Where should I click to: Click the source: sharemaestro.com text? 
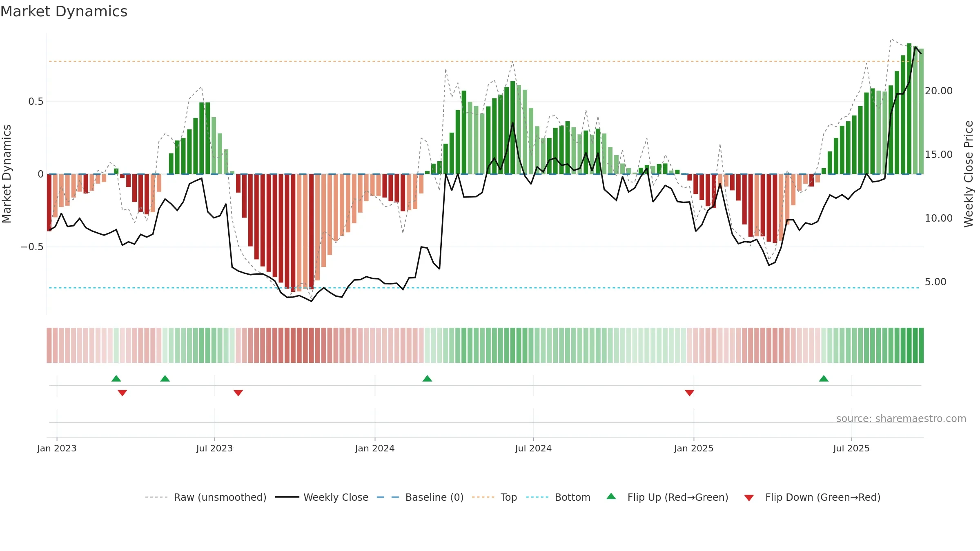(x=901, y=418)
